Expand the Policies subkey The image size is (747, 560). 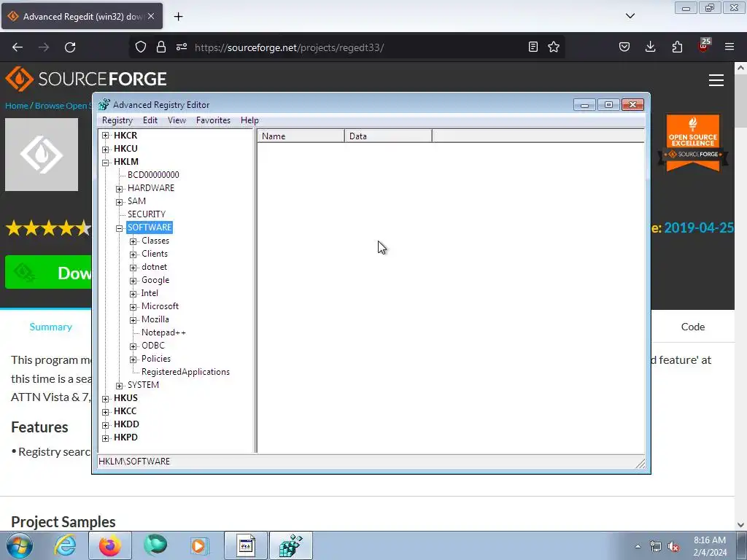[x=133, y=359]
